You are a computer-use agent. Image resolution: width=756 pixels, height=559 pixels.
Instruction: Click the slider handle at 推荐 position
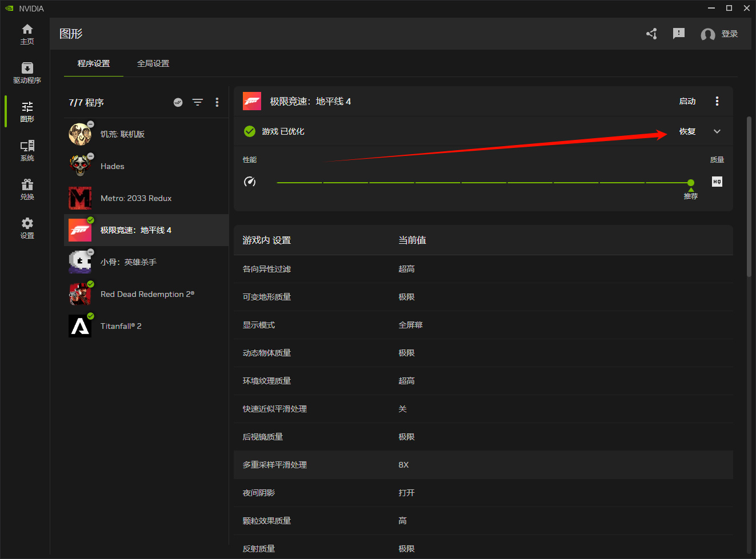(x=691, y=183)
